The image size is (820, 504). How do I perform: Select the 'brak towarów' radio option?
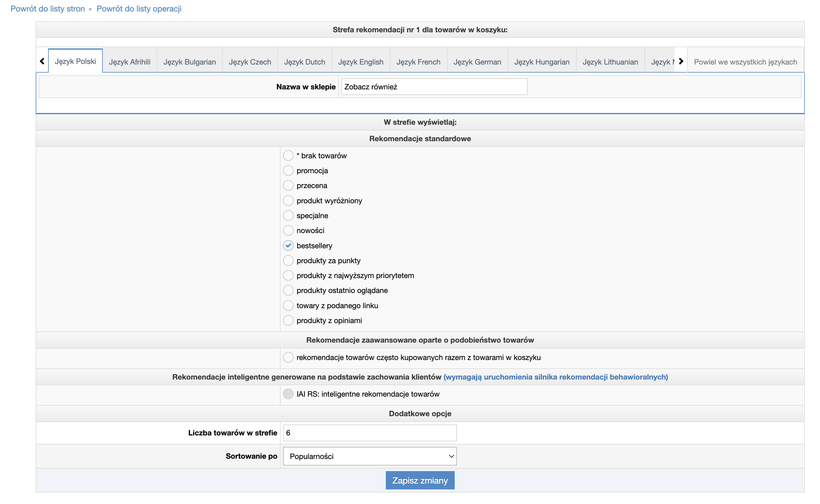tap(288, 156)
